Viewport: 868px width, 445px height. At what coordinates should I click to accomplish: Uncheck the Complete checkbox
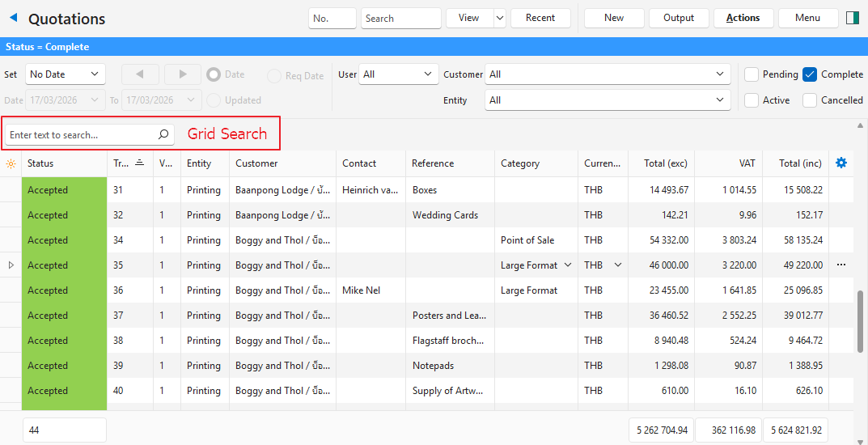pyautogui.click(x=810, y=74)
